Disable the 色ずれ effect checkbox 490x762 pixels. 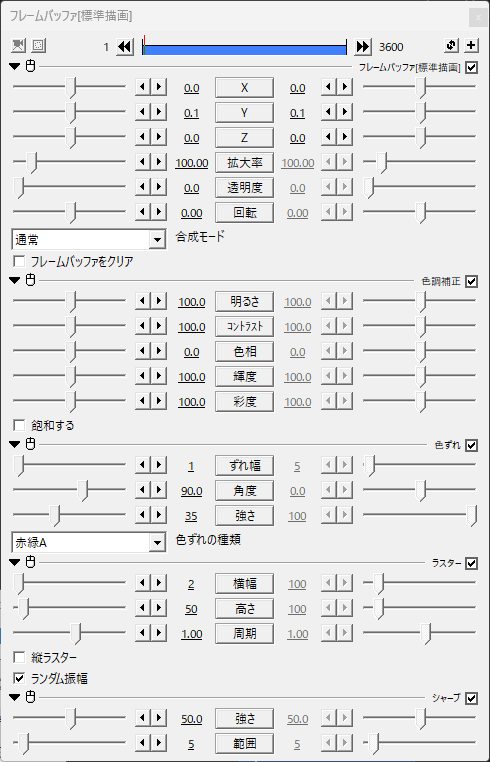(471, 445)
